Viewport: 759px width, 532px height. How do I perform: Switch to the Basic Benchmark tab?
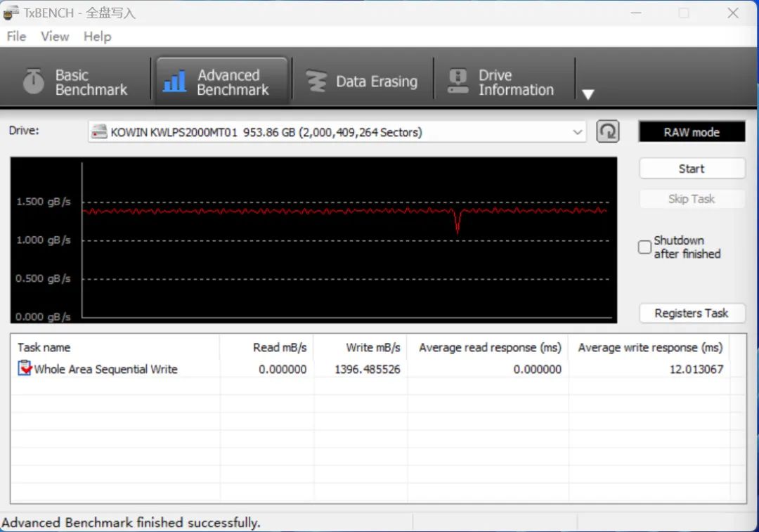click(75, 82)
